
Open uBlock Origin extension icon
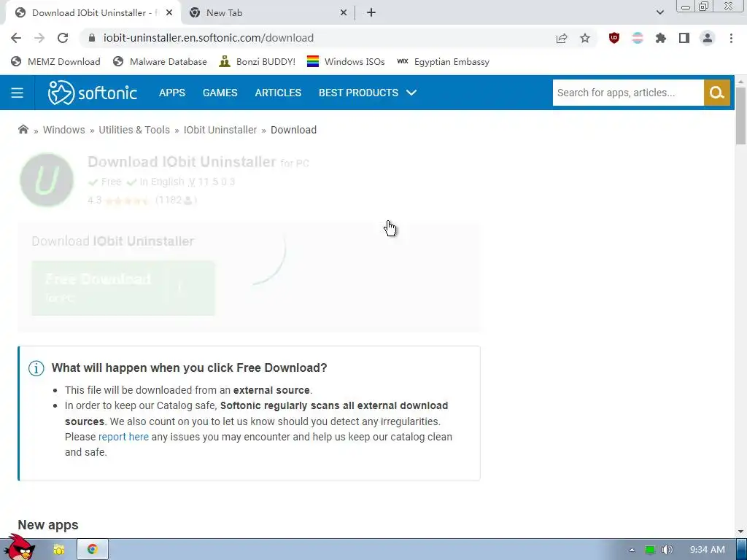coord(614,38)
